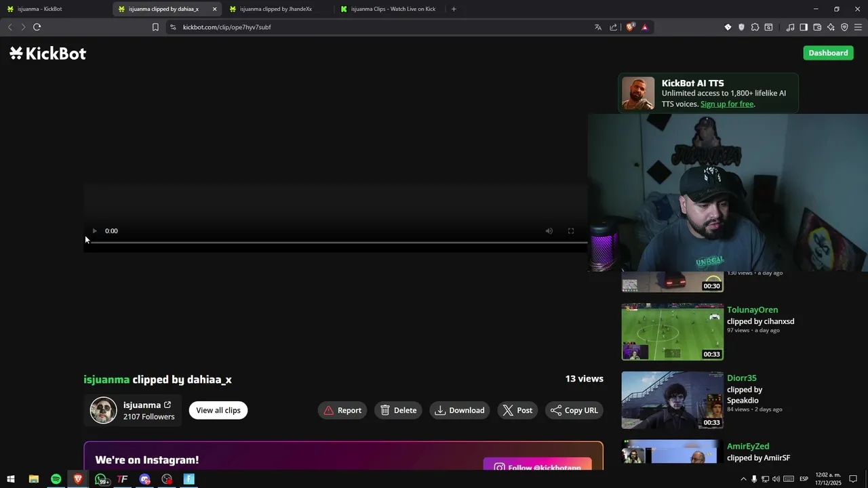
Task: Open Diorr35 clip thumbnail
Action: (673, 400)
